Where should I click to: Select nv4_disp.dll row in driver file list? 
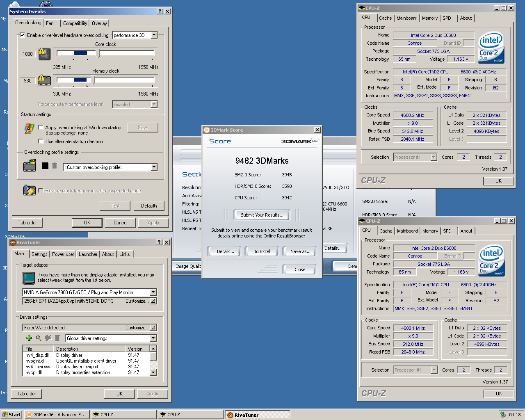click(87, 355)
